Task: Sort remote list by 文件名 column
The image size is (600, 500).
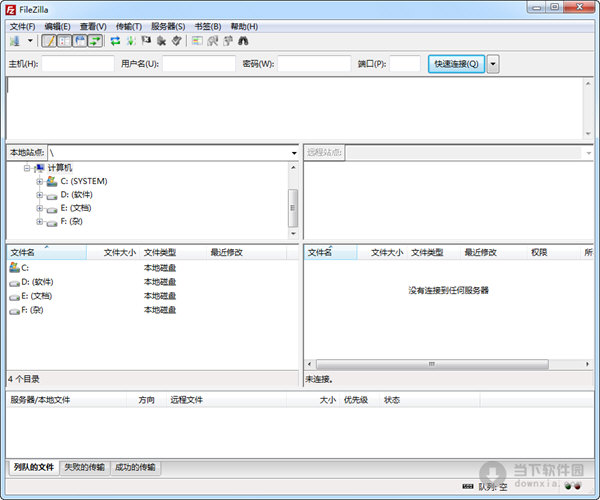Action: tap(331, 252)
